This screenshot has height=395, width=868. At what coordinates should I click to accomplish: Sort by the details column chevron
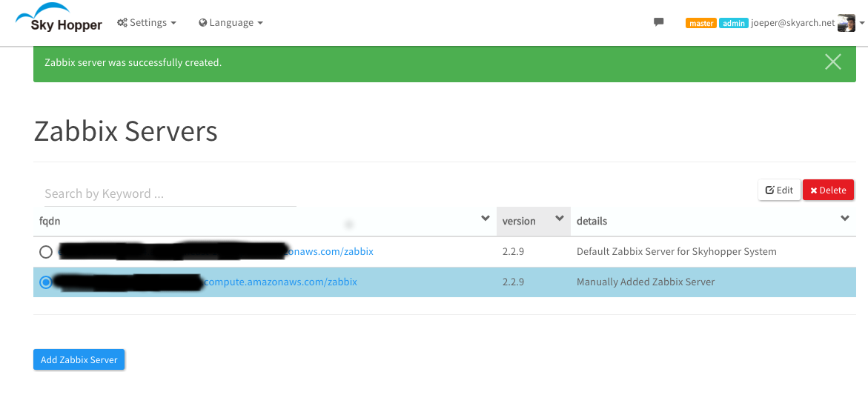pos(845,218)
